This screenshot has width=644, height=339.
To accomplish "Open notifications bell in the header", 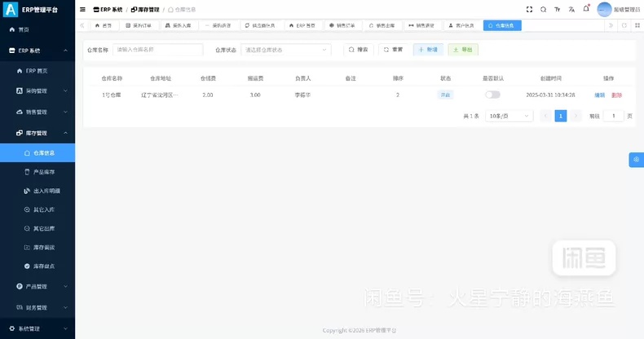I will click(586, 9).
